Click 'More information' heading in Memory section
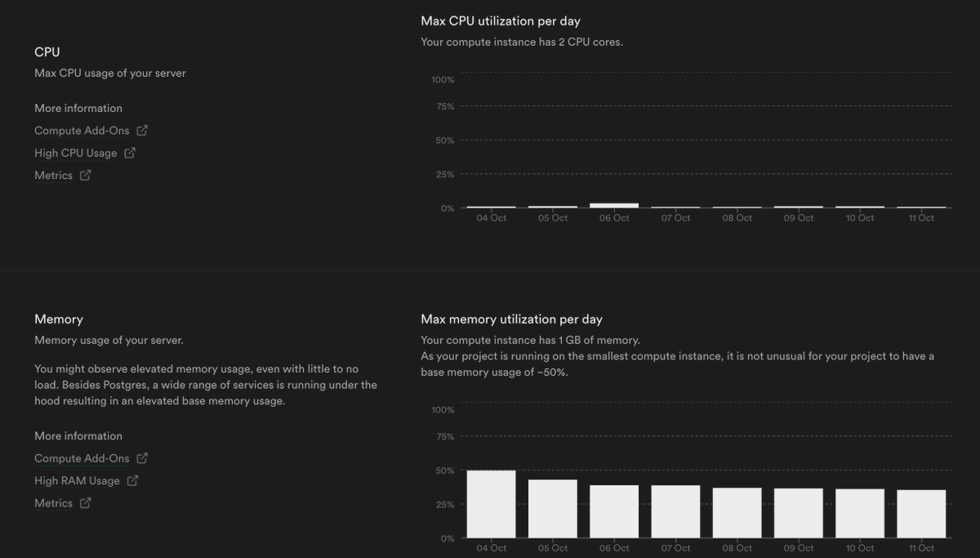 [x=78, y=436]
